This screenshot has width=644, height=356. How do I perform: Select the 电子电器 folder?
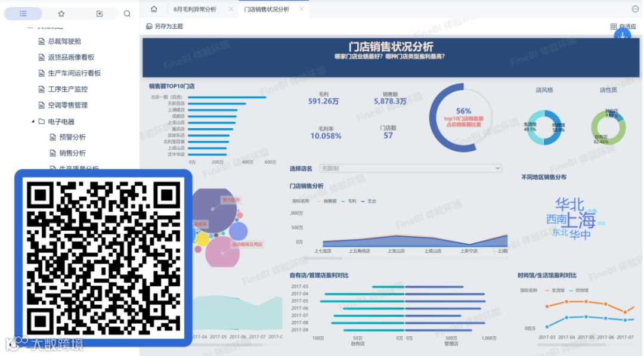tap(61, 122)
